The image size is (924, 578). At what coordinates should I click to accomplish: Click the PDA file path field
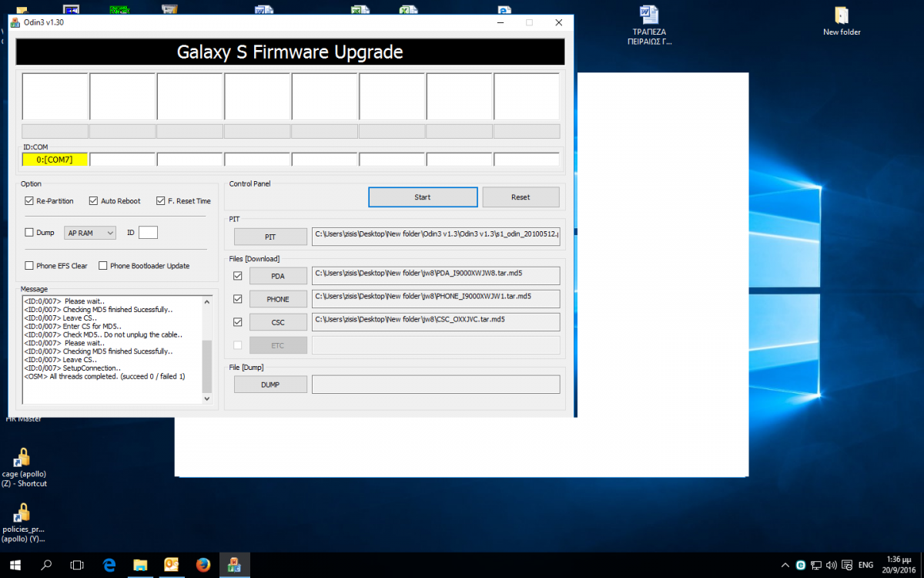[436, 276]
